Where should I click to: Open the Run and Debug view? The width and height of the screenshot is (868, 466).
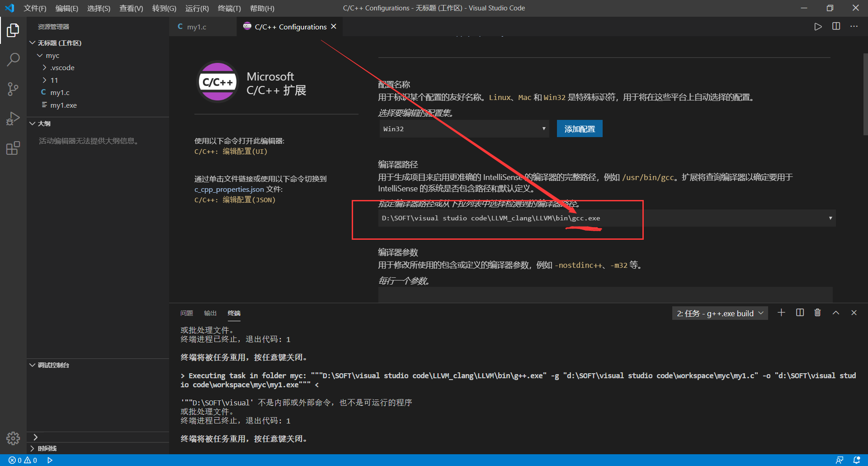pos(13,118)
